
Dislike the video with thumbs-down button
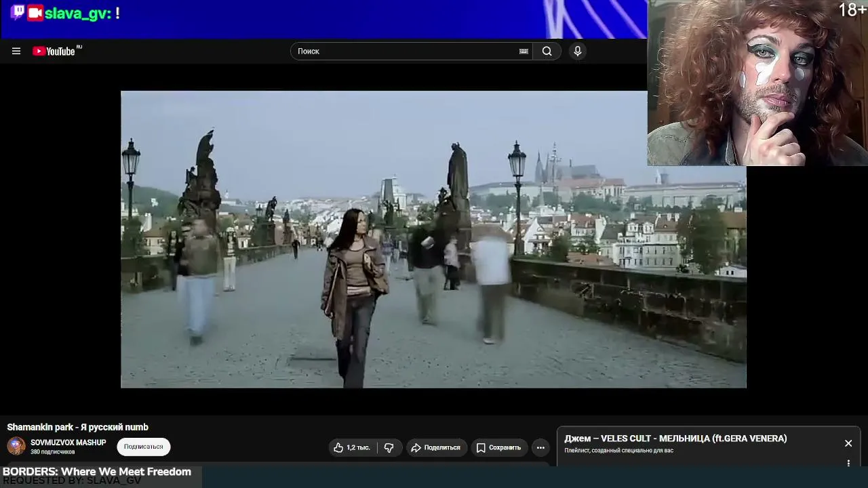point(389,447)
